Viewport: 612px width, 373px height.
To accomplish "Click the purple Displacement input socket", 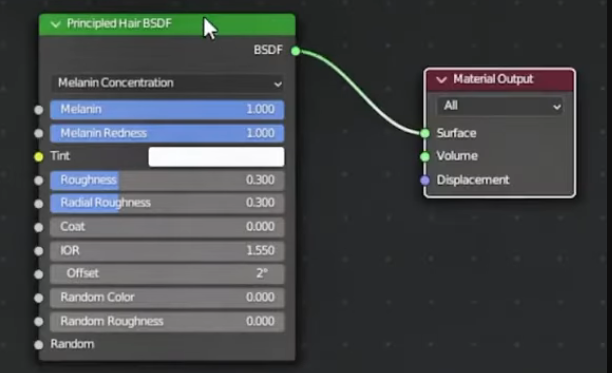I will tap(425, 181).
